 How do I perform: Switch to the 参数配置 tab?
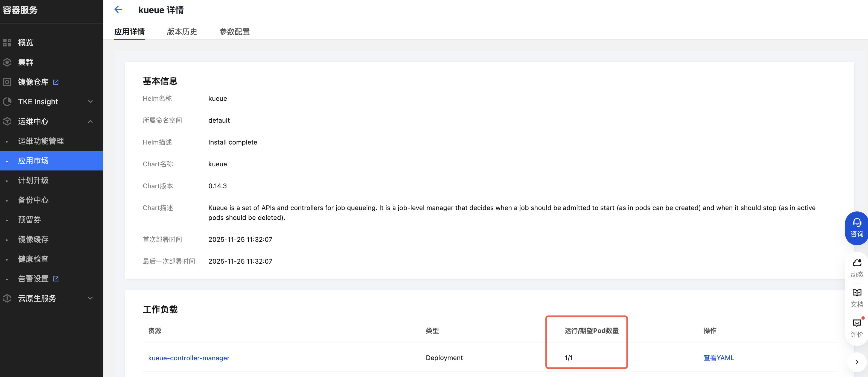pyautogui.click(x=235, y=32)
